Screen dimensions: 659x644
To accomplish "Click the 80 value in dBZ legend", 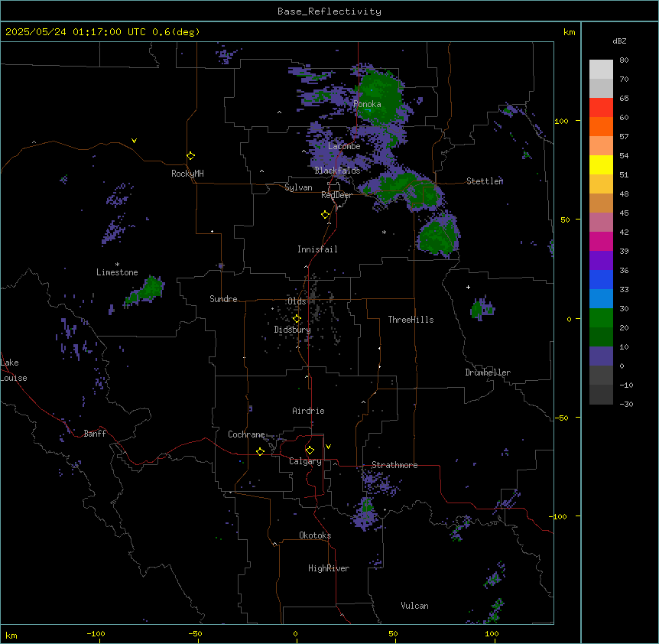I will pyautogui.click(x=624, y=60).
